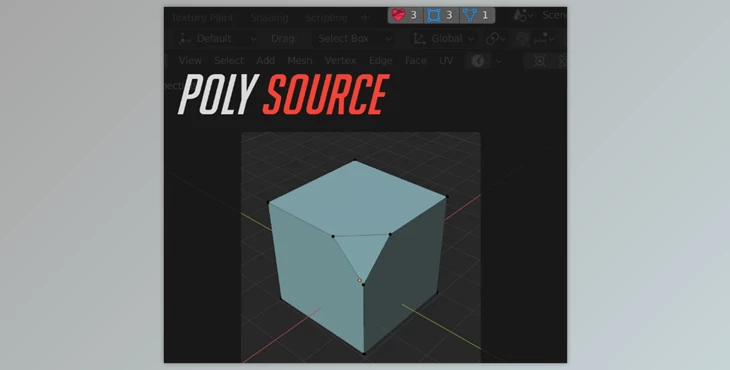This screenshot has width=730, height=370.
Task: Open the scene browse icon dropdown
Action: point(523,15)
